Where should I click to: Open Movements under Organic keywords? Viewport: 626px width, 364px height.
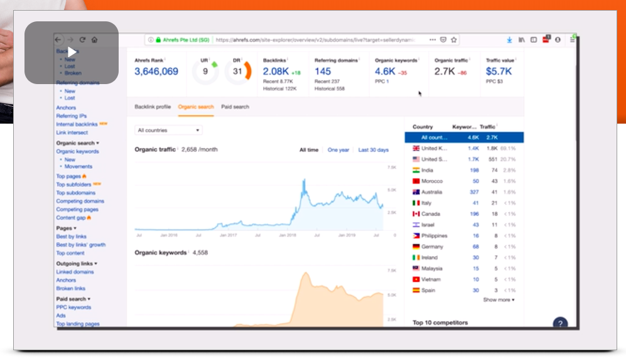click(78, 166)
